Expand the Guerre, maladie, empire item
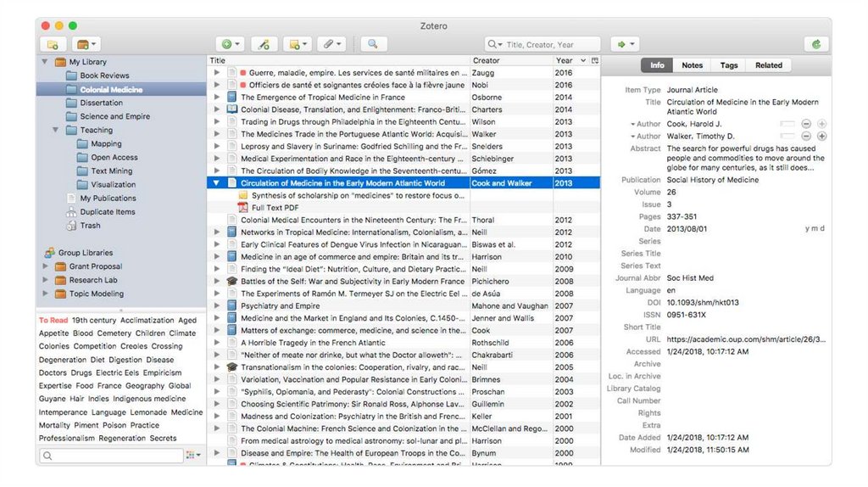868x487 pixels. click(216, 73)
